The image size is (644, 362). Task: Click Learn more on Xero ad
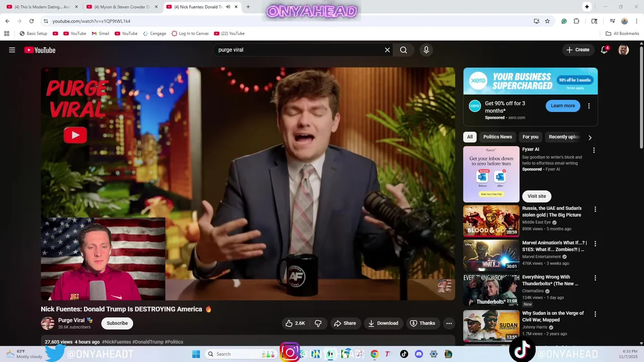coord(563,106)
